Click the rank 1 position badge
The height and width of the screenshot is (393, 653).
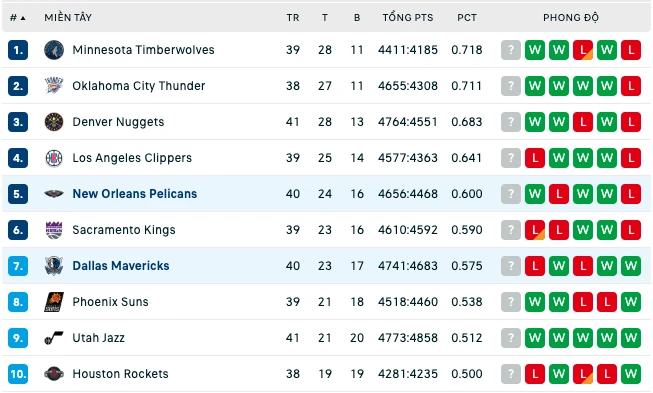tap(18, 50)
